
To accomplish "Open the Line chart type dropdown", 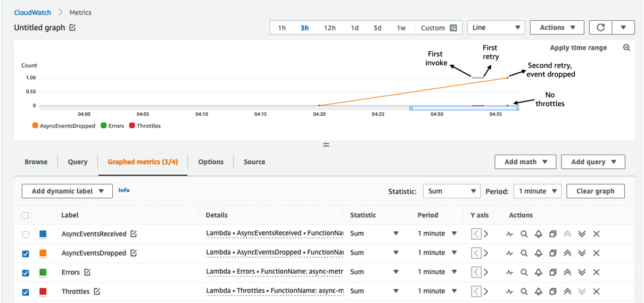I will pyautogui.click(x=496, y=28).
